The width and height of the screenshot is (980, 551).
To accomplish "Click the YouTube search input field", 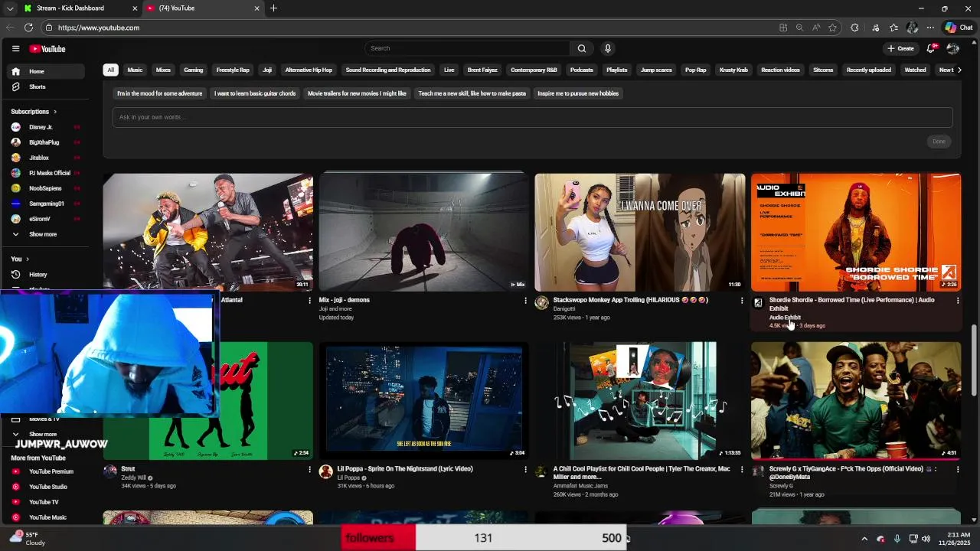I will tap(467, 48).
